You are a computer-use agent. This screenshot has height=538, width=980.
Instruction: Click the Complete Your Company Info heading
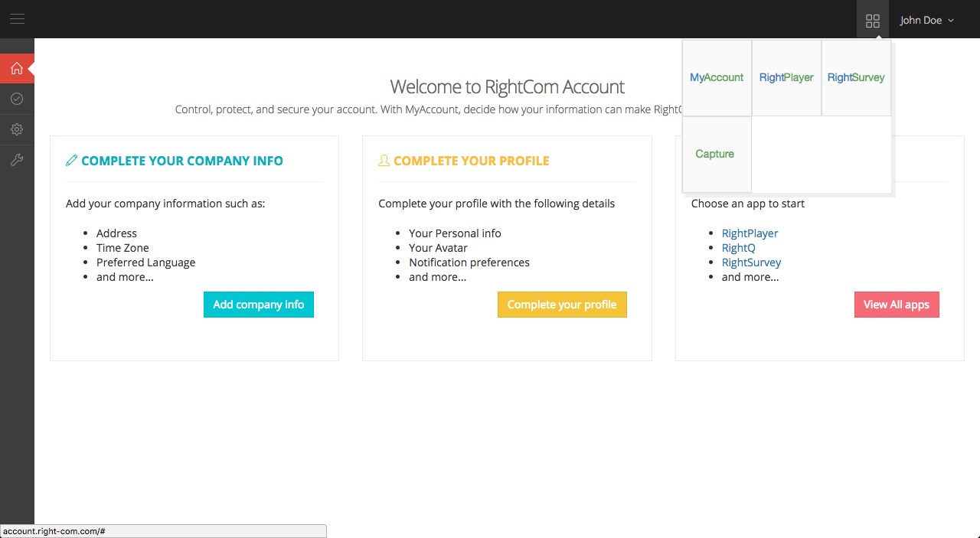[x=182, y=161]
